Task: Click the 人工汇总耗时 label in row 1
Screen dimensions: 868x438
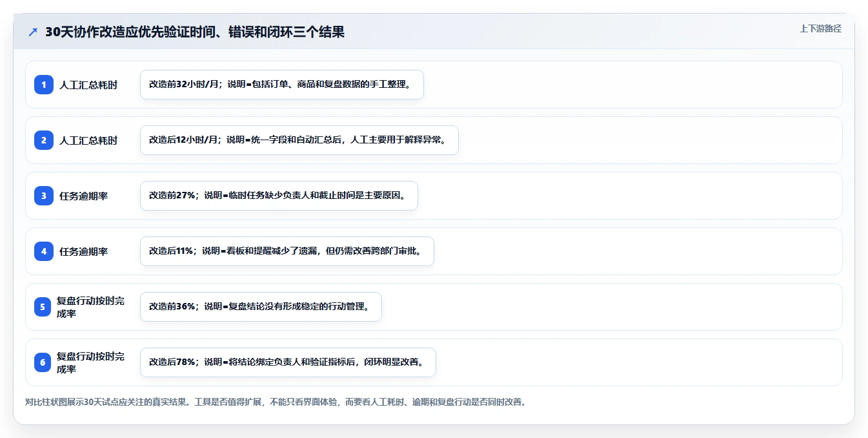Action: (88, 85)
